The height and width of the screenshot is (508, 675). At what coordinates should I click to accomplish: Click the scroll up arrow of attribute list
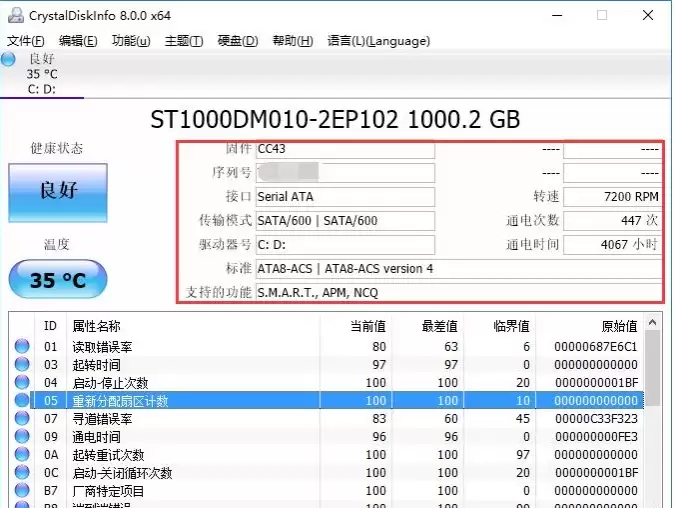(653, 322)
